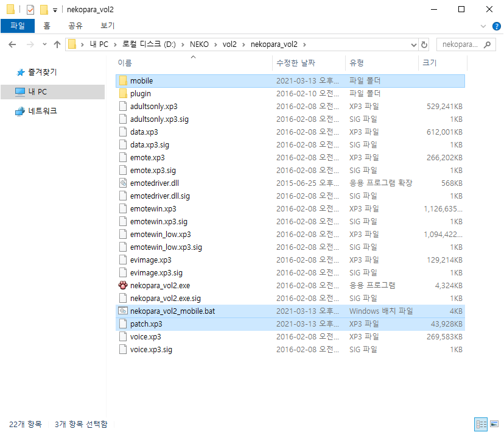Go back with the back arrow
504x432 pixels.
pyautogui.click(x=12, y=44)
